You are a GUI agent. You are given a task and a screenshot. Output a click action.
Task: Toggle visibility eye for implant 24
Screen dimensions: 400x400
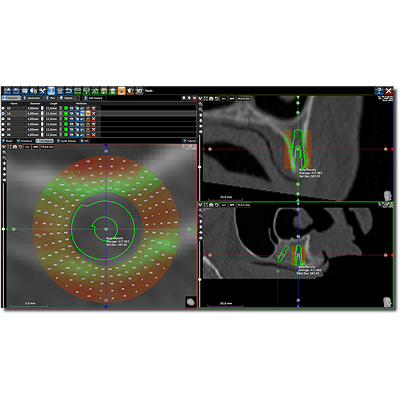[72, 129]
